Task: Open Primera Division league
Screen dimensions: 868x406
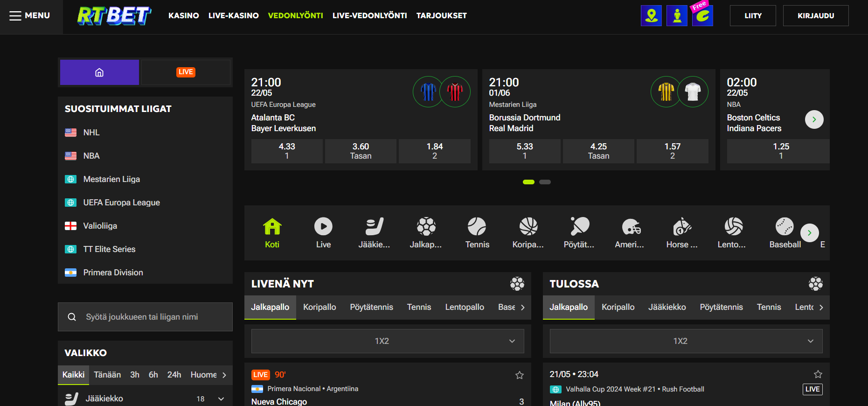Action: (145, 273)
